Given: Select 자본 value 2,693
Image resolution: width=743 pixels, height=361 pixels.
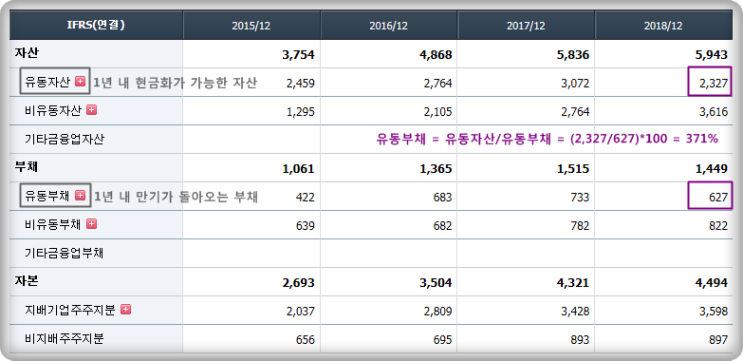Looking at the screenshot, I should tap(298, 283).
